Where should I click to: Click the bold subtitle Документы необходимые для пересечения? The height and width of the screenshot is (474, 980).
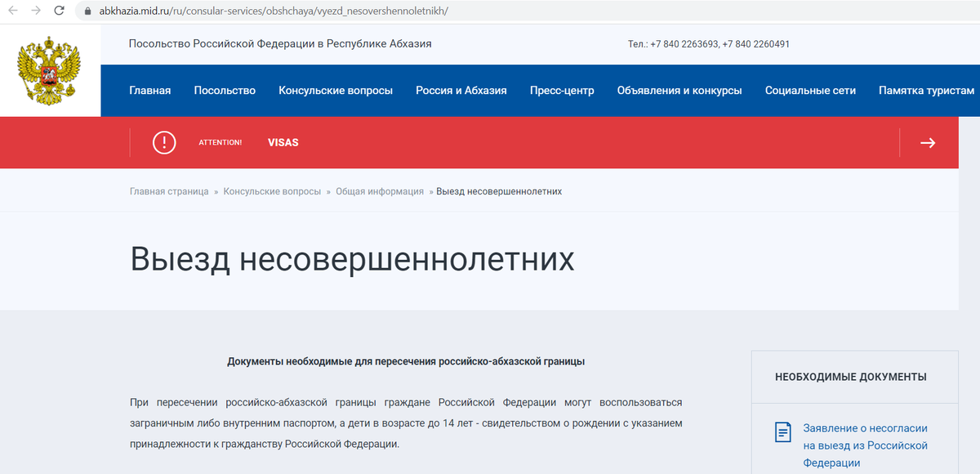click(x=406, y=360)
